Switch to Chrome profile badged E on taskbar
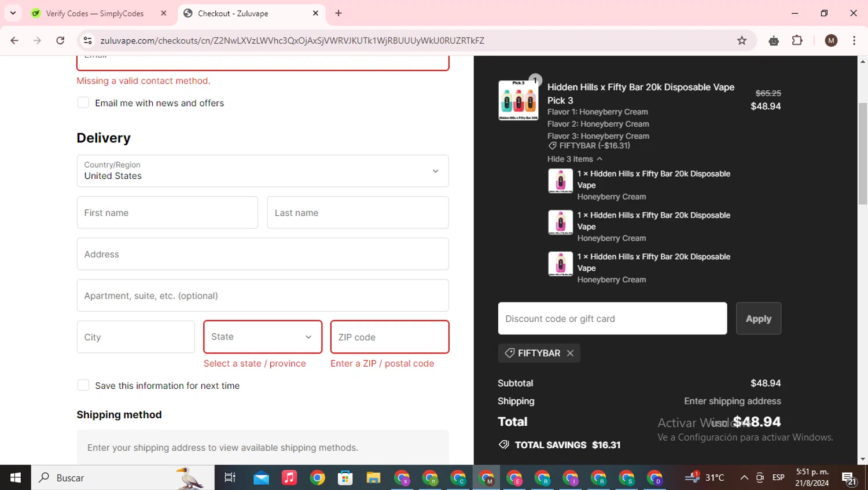Image resolution: width=868 pixels, height=490 pixels. 514,477
